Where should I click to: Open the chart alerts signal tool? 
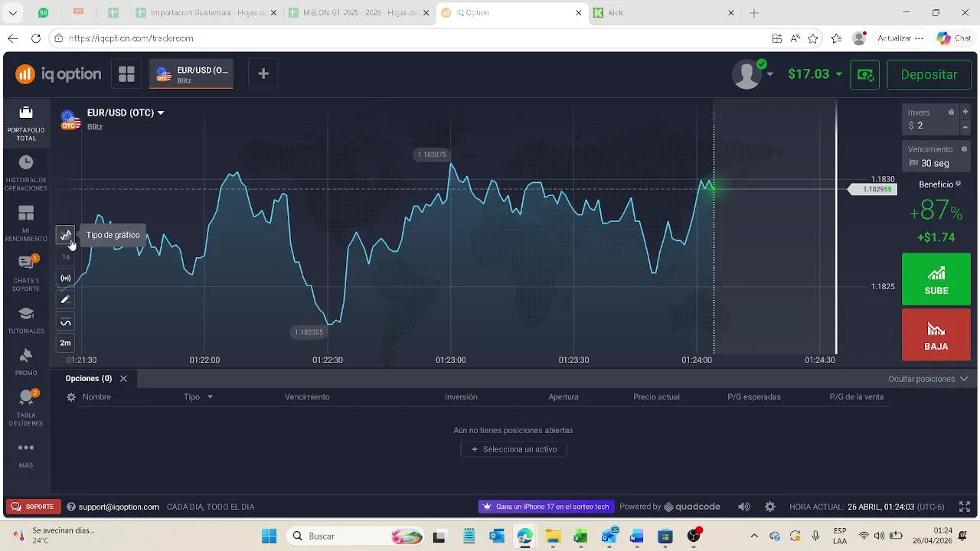tap(66, 278)
